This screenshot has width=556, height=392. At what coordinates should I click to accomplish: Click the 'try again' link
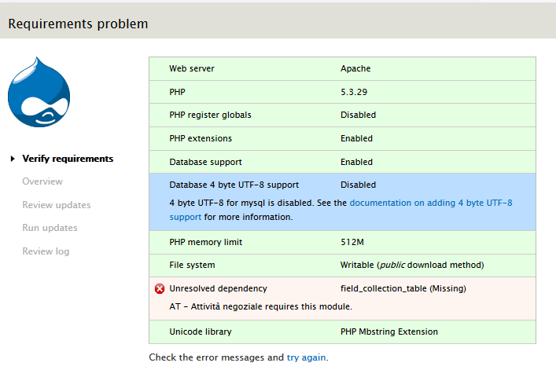click(307, 357)
